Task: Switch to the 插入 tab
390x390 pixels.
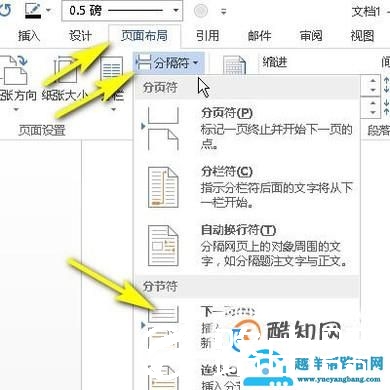Action: pyautogui.click(x=29, y=35)
